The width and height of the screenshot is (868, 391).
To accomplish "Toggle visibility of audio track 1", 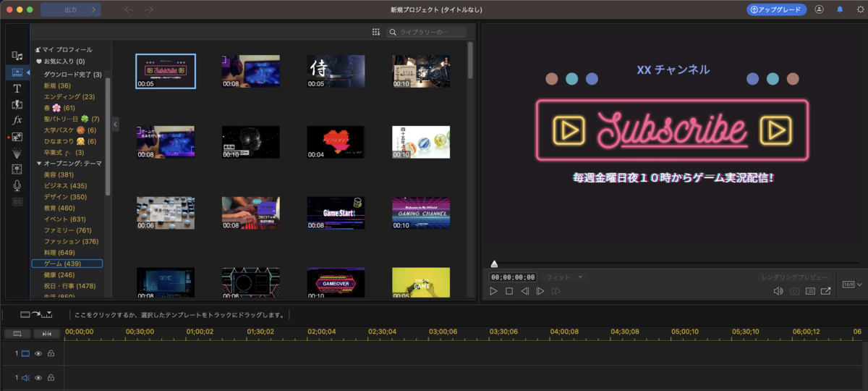I will point(38,377).
